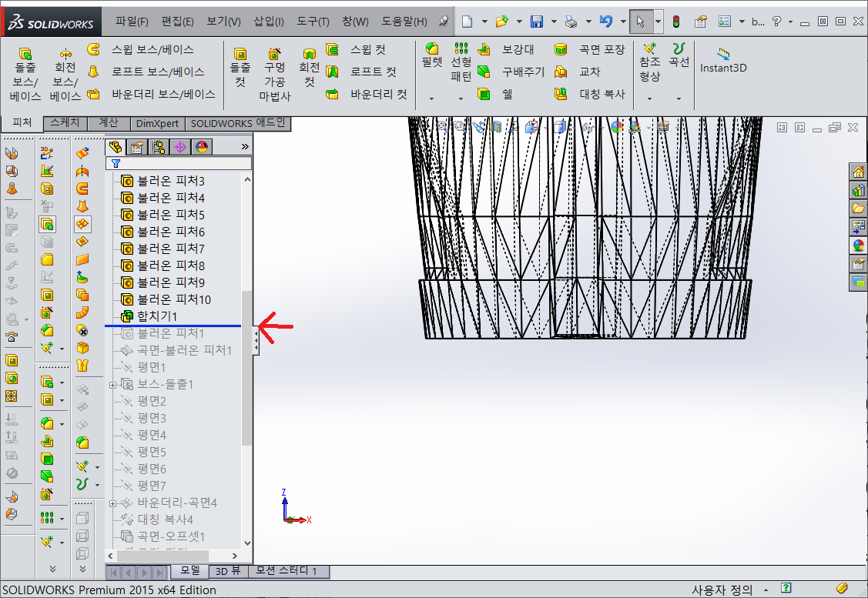Open the ConfigurationManager tab icon

(x=159, y=146)
